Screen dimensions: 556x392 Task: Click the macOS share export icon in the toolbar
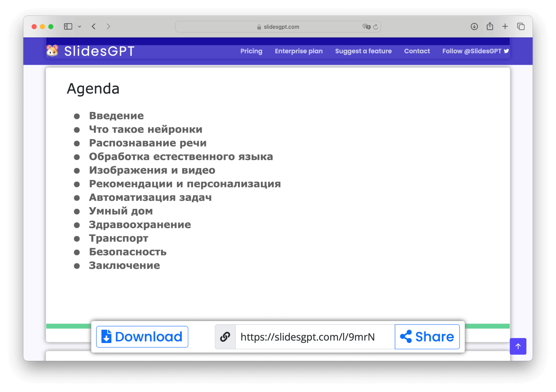pos(490,26)
